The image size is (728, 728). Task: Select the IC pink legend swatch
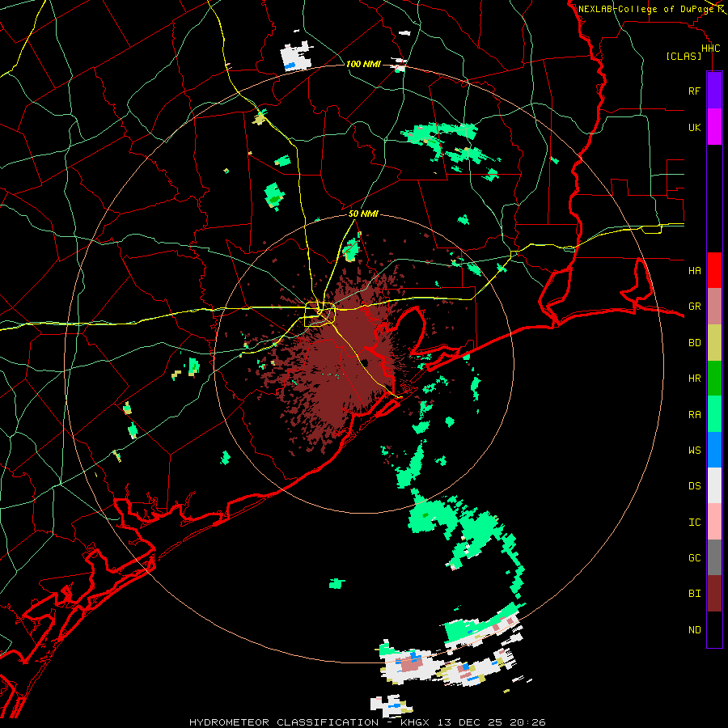pyautogui.click(x=714, y=522)
